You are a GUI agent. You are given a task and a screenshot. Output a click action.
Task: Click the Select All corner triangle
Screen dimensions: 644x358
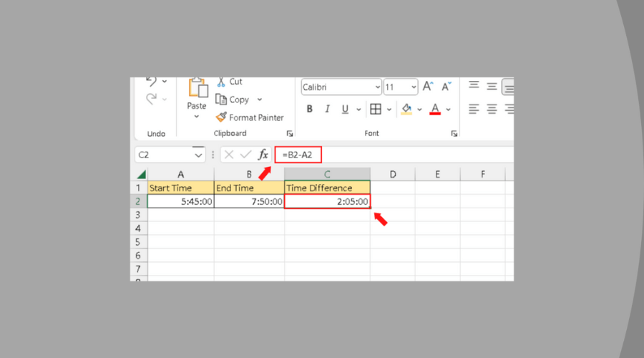(x=141, y=174)
